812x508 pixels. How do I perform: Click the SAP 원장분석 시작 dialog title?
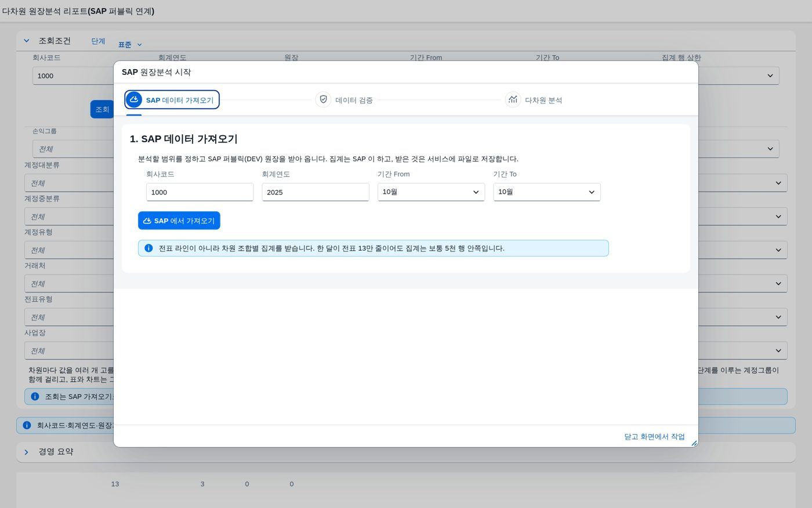pos(156,72)
